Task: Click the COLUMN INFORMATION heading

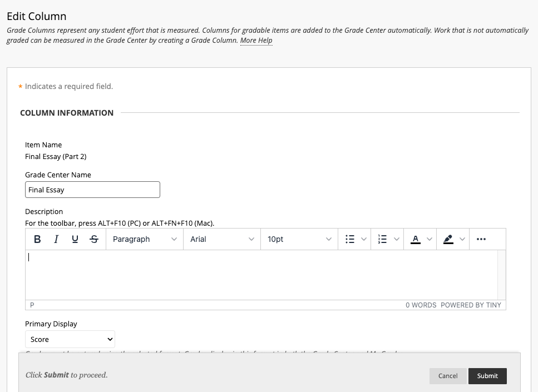Action: pyautogui.click(x=67, y=113)
